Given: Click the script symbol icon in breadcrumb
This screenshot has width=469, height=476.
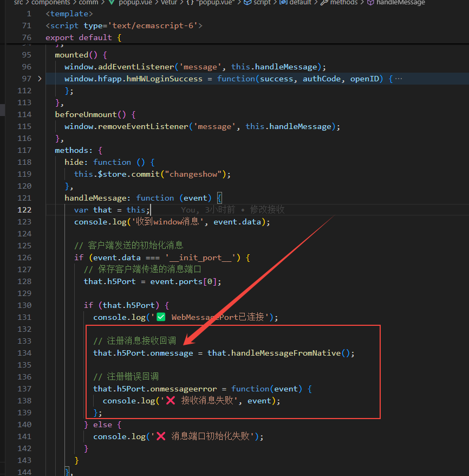Looking at the screenshot, I should 247,3.
